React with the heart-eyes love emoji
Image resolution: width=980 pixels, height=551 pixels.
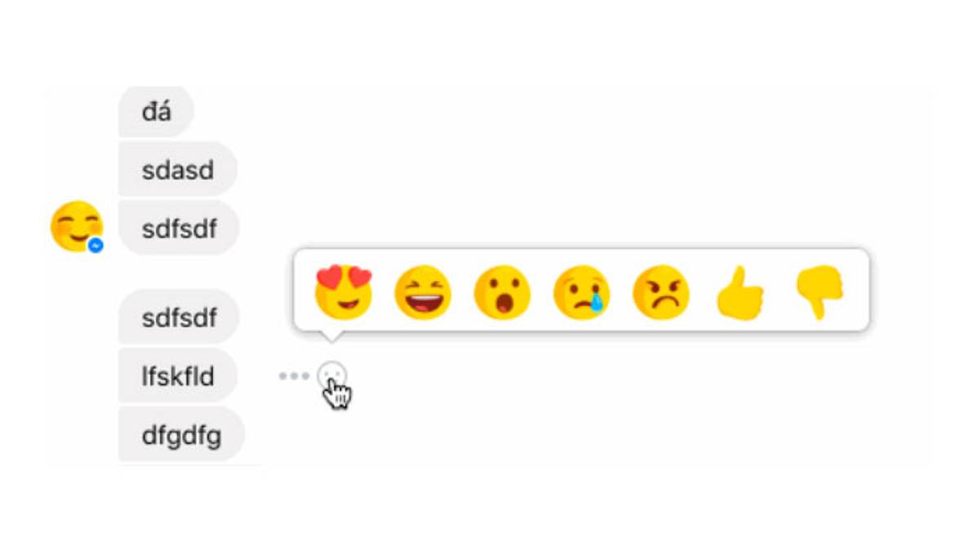tap(344, 291)
